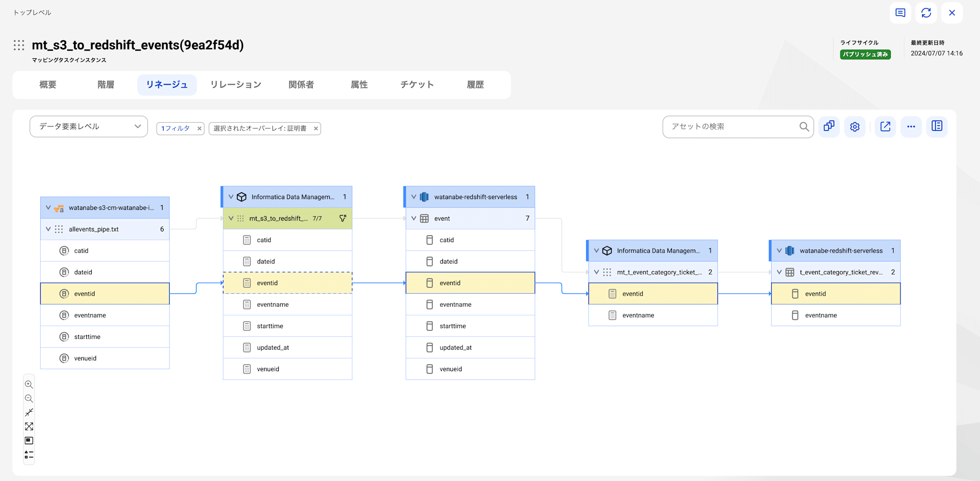Select dashed eventid in mt_s3_to_redshift
This screenshot has height=481, width=980.
tap(288, 283)
